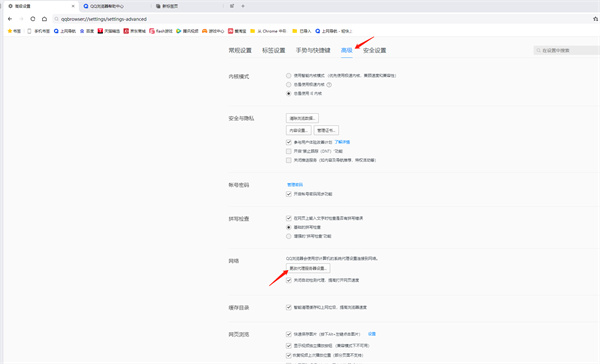This screenshot has width=600, height=364.
Task: Open the 百度 bookmark
Action: (87, 31)
